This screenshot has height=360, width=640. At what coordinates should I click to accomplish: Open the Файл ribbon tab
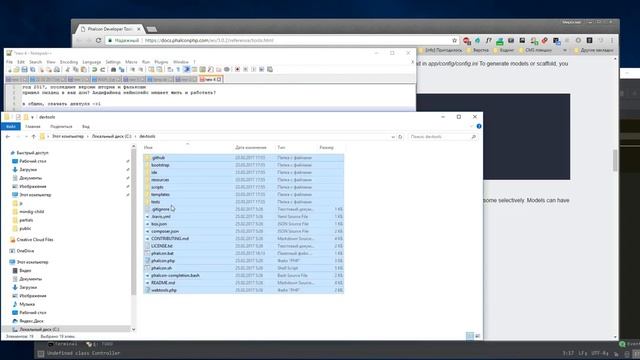[11, 127]
